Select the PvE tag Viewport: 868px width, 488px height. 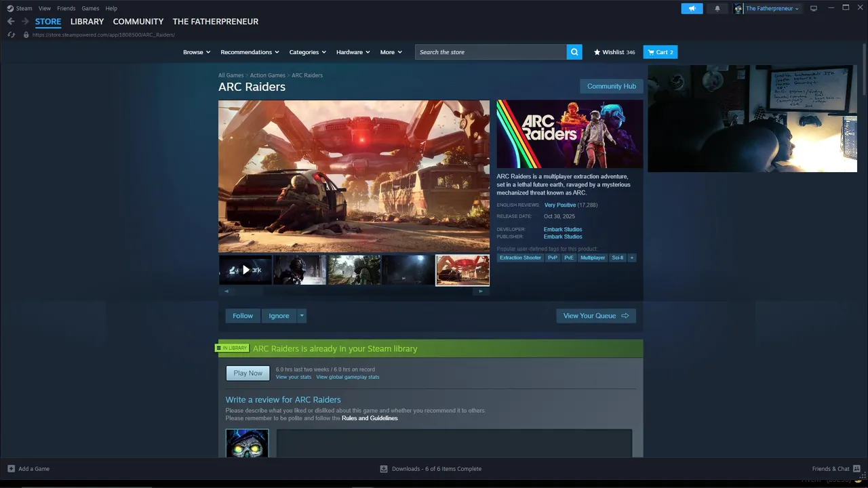(569, 258)
